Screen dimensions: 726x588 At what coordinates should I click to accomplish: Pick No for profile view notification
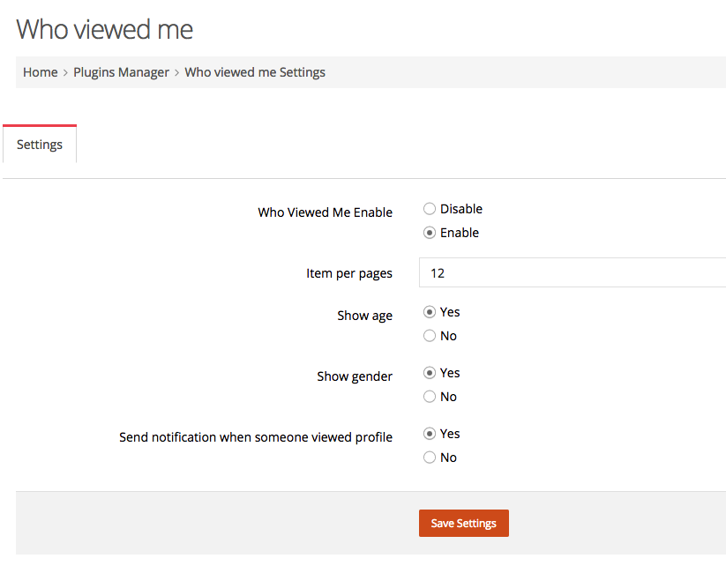[x=430, y=458]
